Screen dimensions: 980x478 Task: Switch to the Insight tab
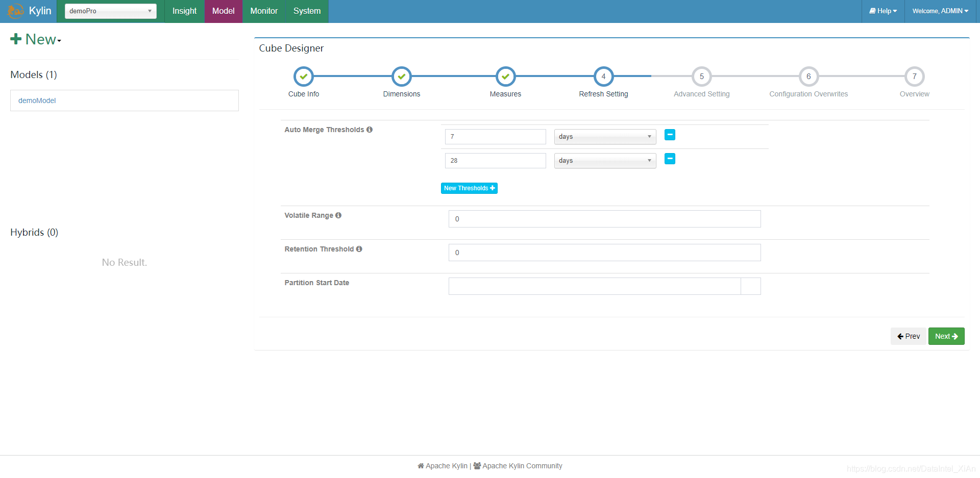pos(184,11)
